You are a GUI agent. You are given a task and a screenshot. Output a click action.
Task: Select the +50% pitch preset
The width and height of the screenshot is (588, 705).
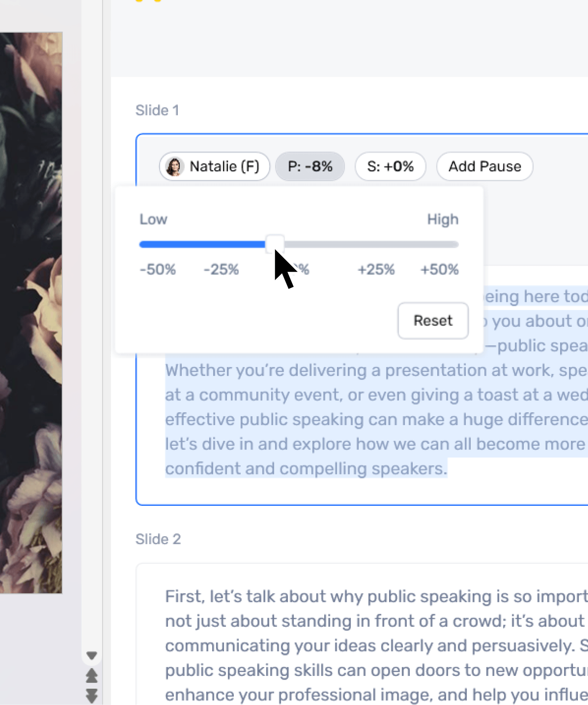click(x=439, y=269)
